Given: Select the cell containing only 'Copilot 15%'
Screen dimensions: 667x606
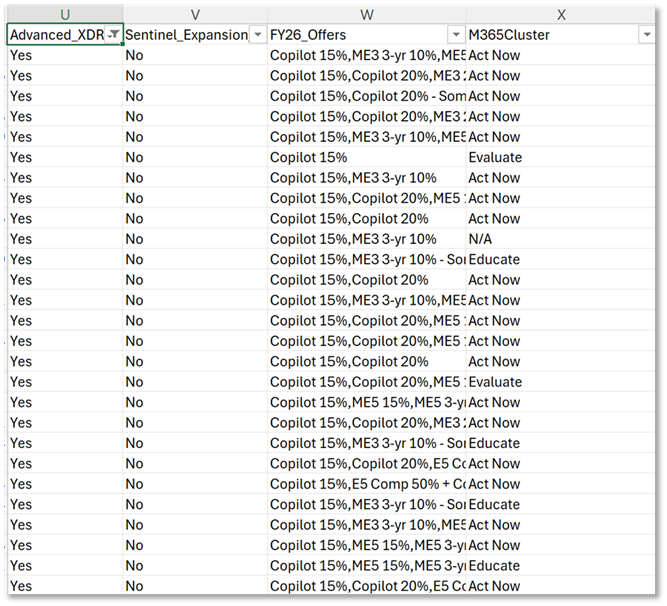Looking at the screenshot, I should point(367,157).
